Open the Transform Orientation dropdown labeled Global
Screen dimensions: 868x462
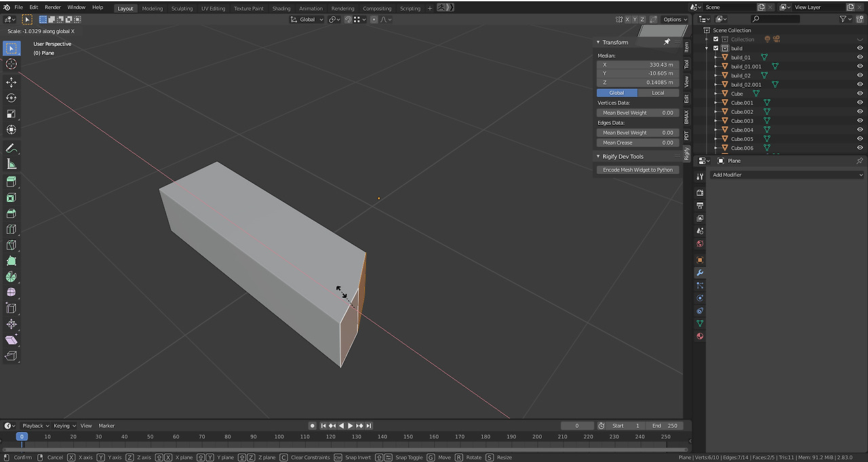click(x=306, y=19)
